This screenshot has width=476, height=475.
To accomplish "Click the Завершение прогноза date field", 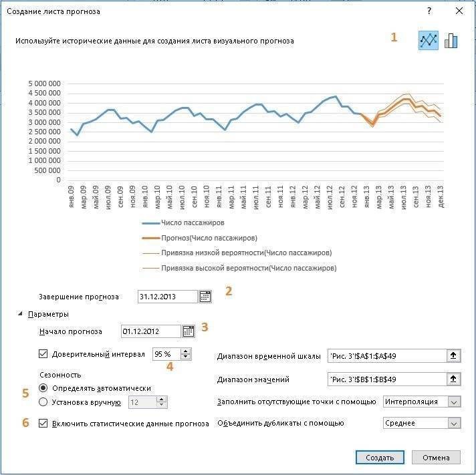I will coord(168,297).
